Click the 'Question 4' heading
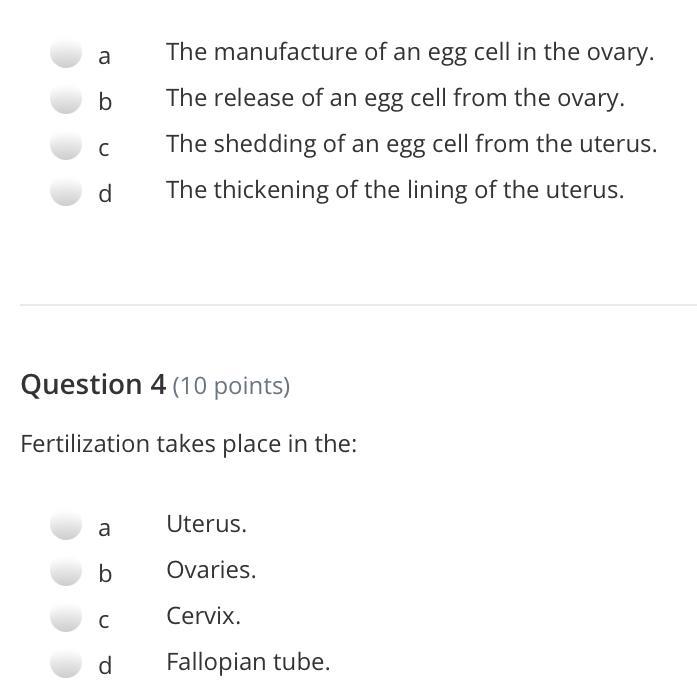This screenshot has width=697, height=697. 93,385
